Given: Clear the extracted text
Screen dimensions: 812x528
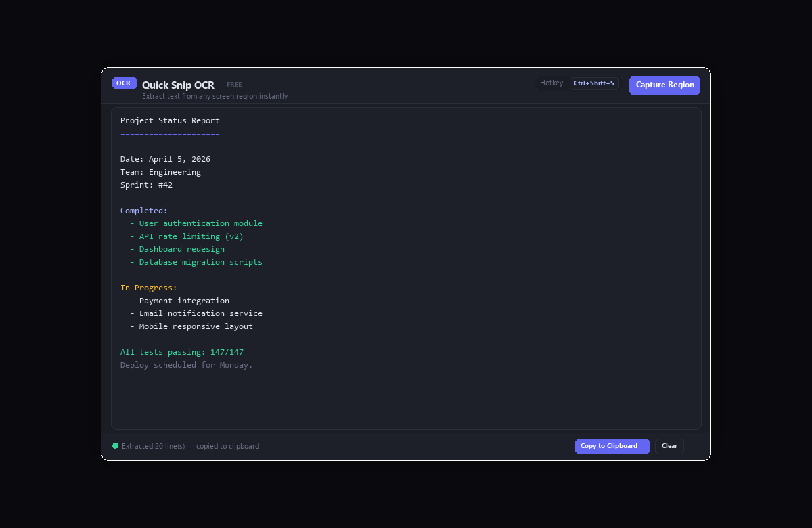Looking at the screenshot, I should tap(669, 446).
